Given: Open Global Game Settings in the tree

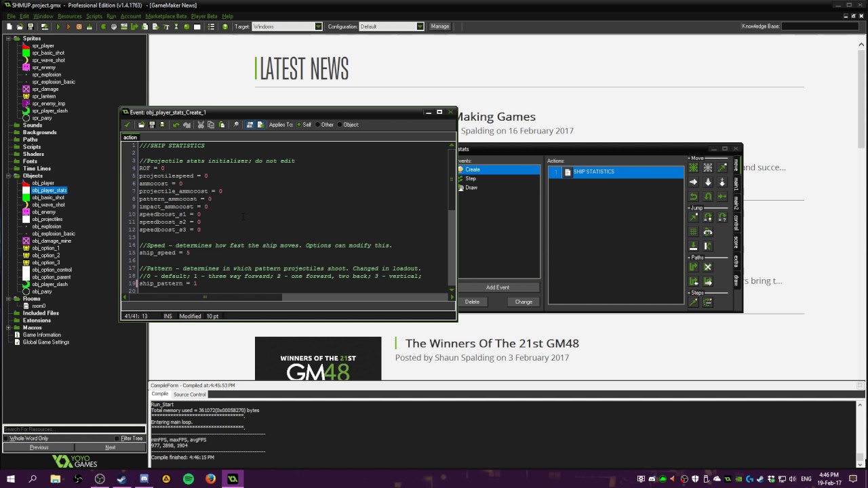Looking at the screenshot, I should [46, 342].
